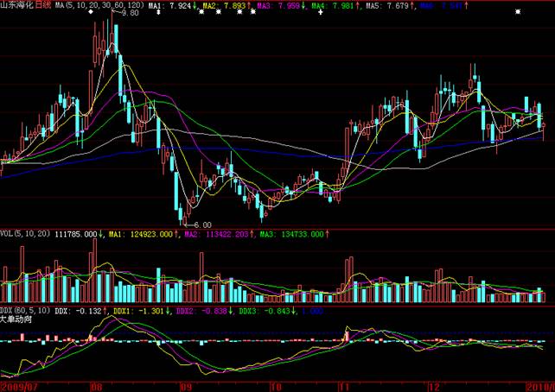
Task: Click the 11 month marker on time axis
Action: tap(344, 387)
